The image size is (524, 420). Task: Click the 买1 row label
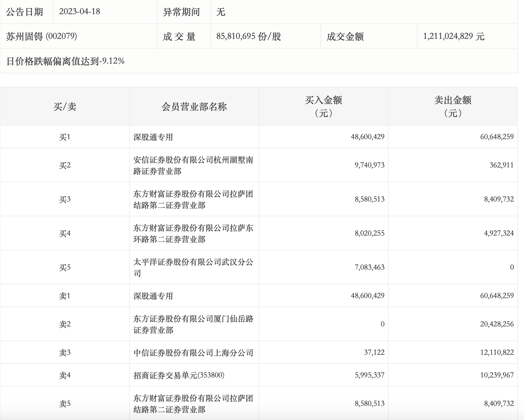[65, 137]
